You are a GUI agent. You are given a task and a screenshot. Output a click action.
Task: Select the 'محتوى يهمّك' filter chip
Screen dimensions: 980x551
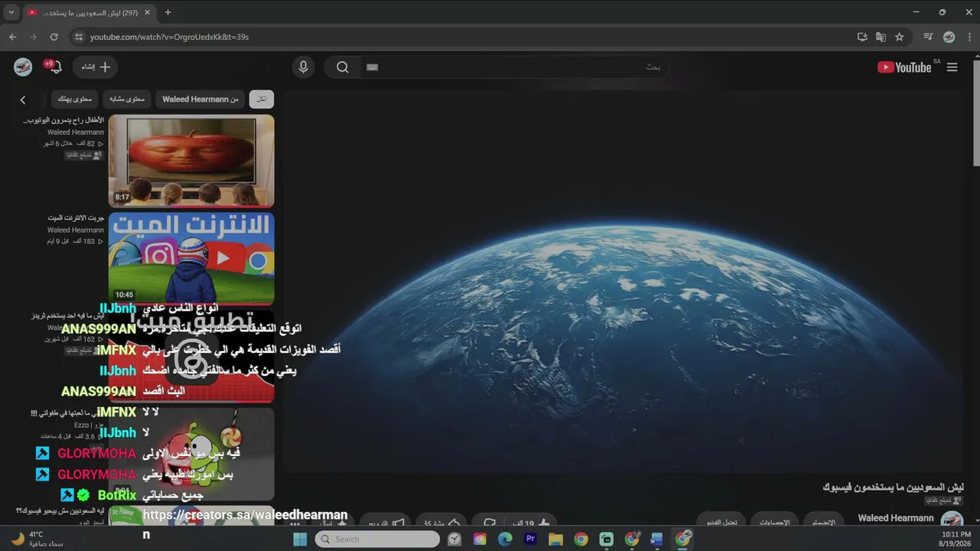pyautogui.click(x=75, y=99)
